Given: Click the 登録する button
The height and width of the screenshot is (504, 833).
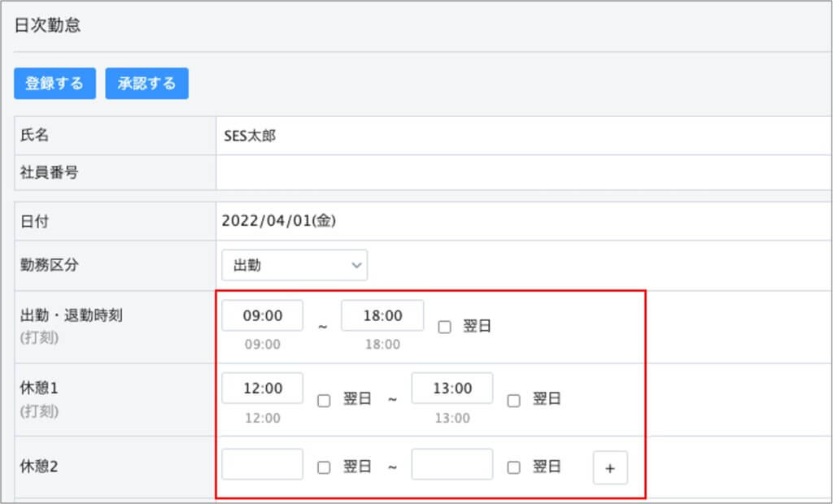Looking at the screenshot, I should 55,84.
